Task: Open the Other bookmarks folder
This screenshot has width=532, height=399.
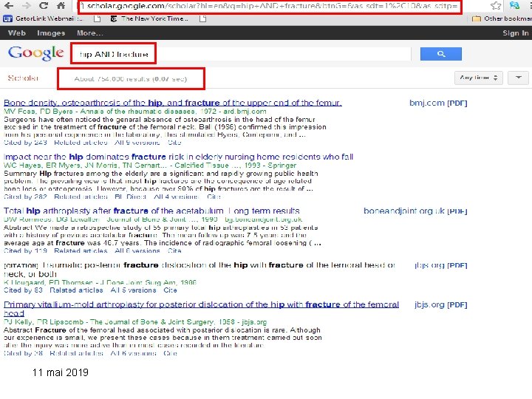Action: point(502,18)
